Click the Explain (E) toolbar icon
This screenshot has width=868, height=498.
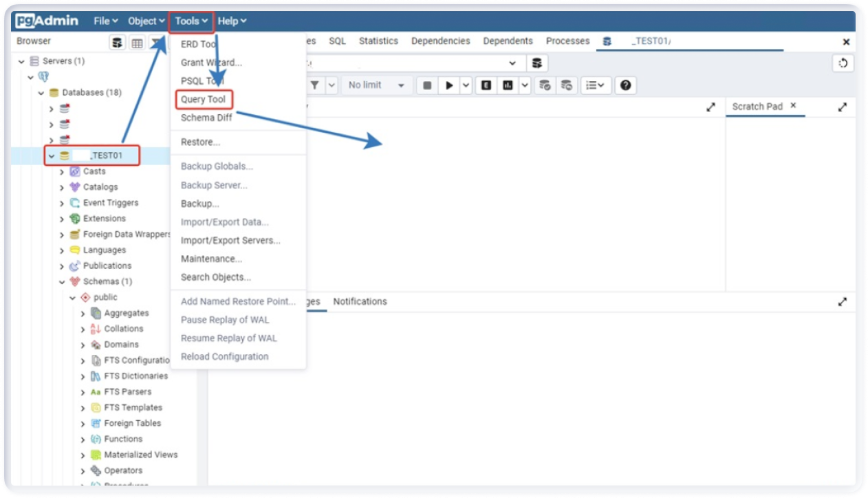[486, 85]
